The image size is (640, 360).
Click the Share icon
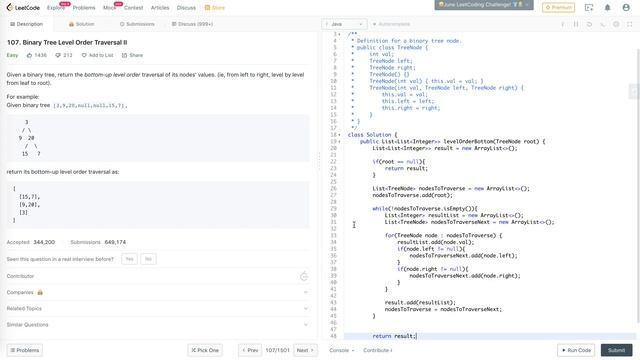[x=124, y=55]
